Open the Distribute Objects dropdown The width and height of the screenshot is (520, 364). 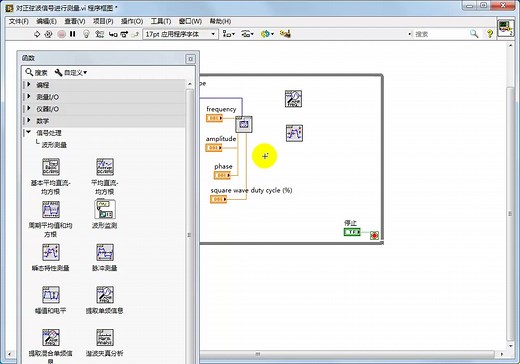click(247, 34)
